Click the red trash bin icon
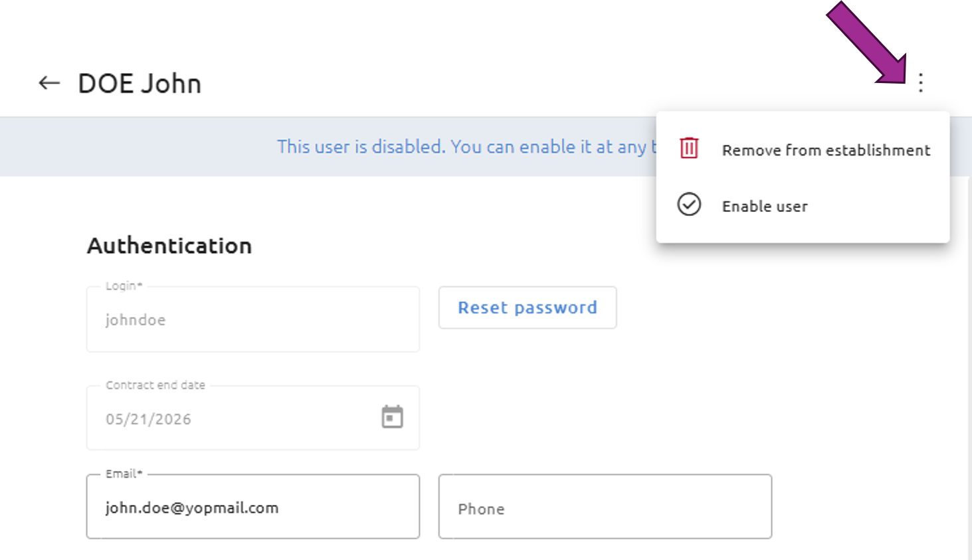 point(689,147)
